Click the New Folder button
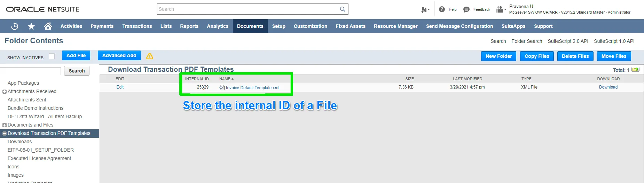 click(499, 56)
